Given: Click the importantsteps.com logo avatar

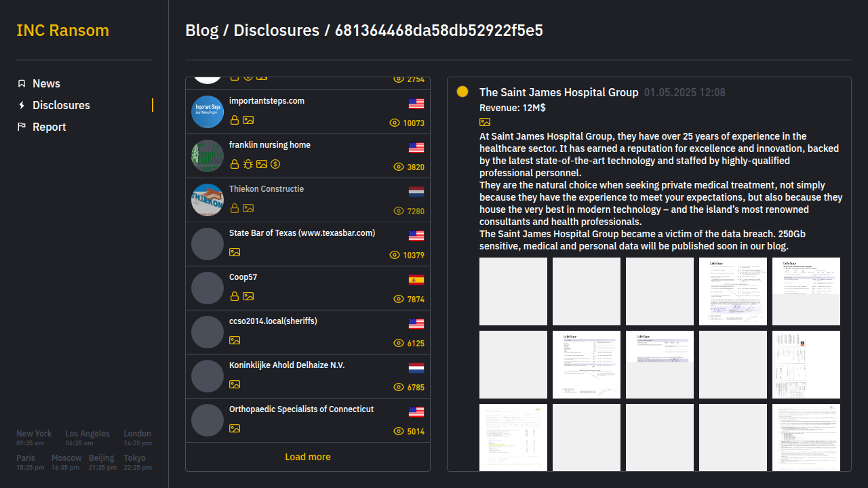Looking at the screenshot, I should [208, 112].
